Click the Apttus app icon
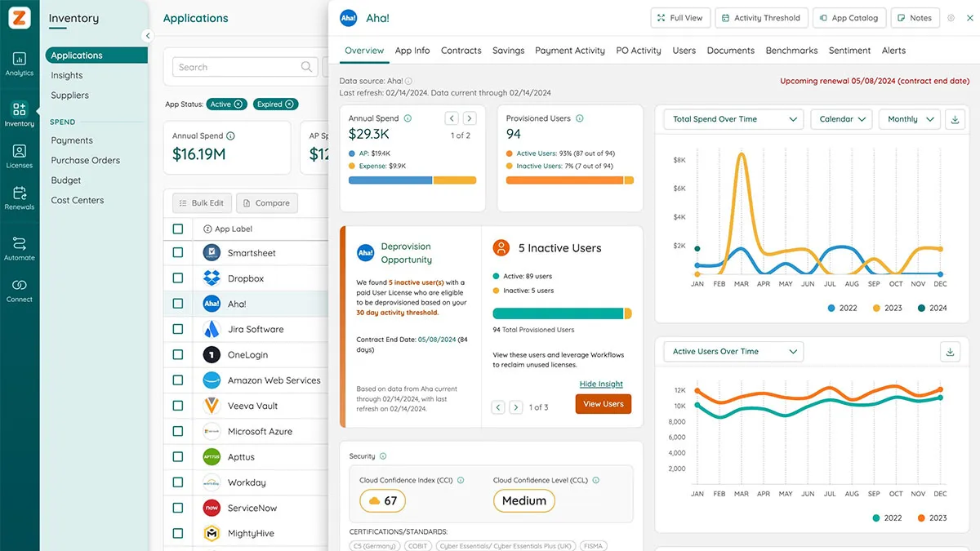The image size is (980, 551). click(212, 457)
